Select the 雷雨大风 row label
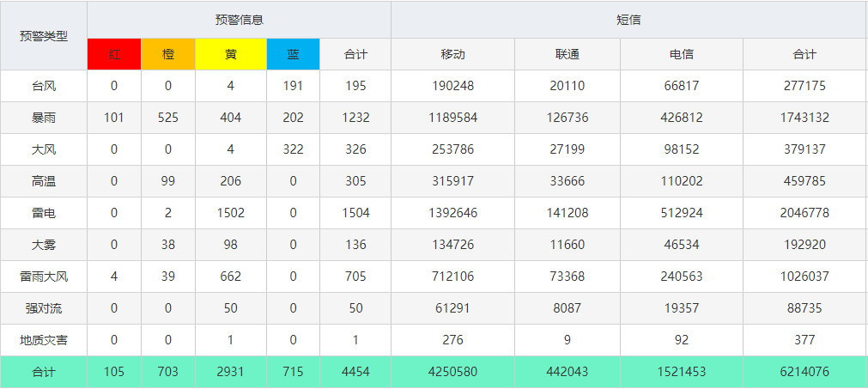Image resolution: width=868 pixels, height=389 pixels. [x=44, y=277]
